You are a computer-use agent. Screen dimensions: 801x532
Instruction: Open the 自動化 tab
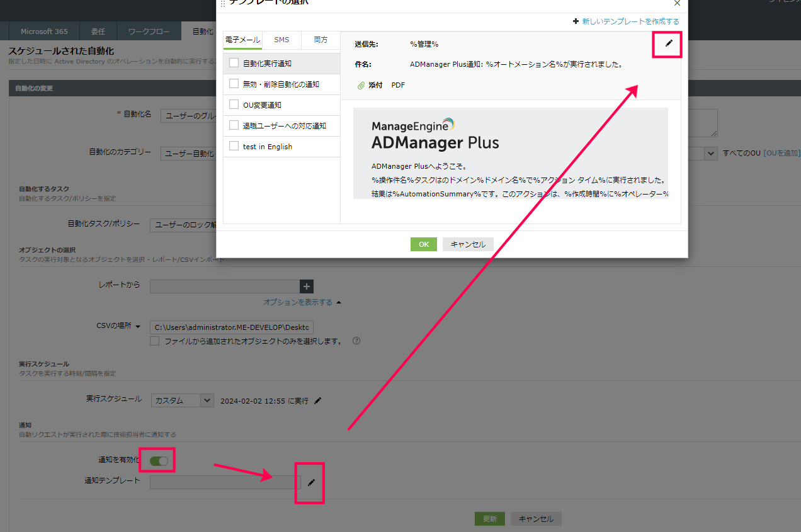coord(200,31)
